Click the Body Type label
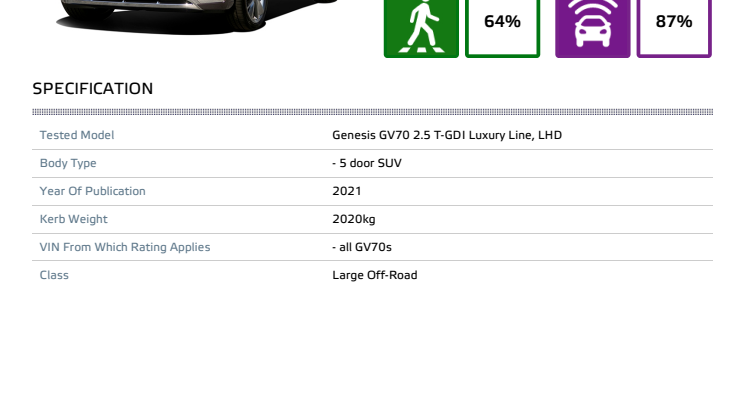 click(68, 163)
